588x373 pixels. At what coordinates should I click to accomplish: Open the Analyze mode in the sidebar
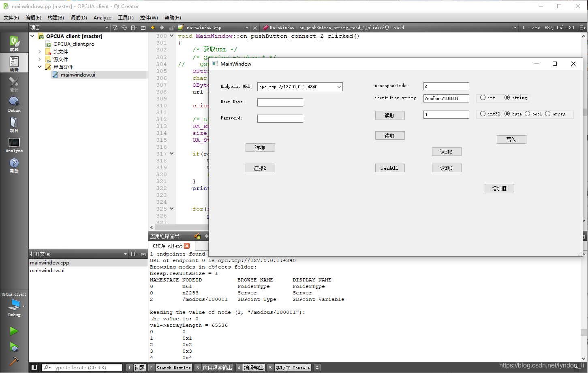pyautogui.click(x=14, y=145)
